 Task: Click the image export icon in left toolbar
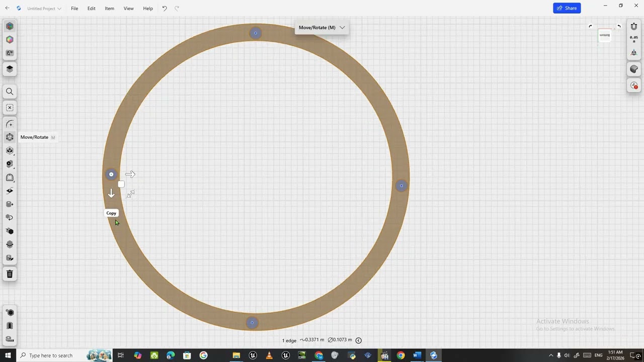tap(10, 53)
